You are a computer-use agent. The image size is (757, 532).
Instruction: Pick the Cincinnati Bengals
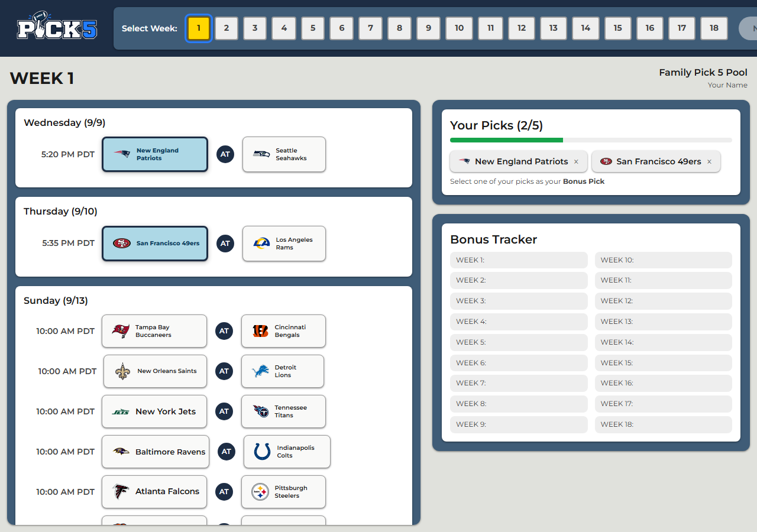coord(283,331)
